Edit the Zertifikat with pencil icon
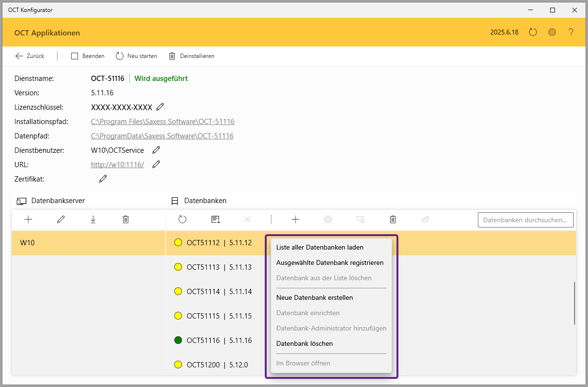 tap(103, 179)
